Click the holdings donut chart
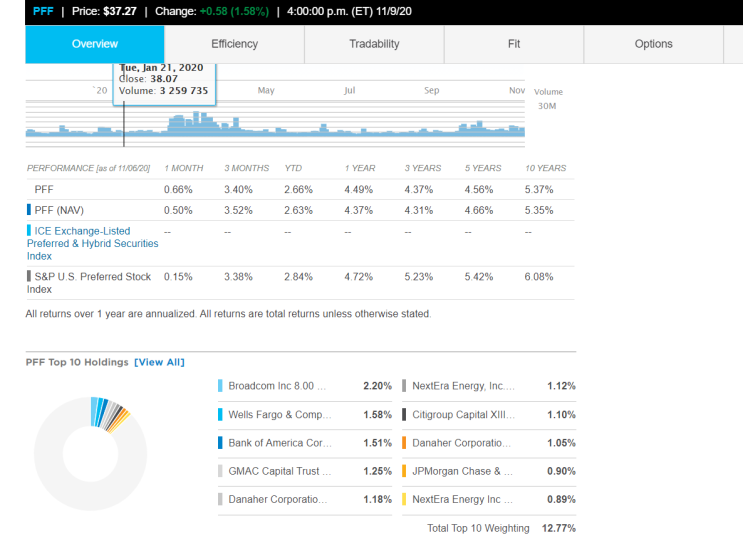This screenshot has height=553, width=743. tap(91, 453)
